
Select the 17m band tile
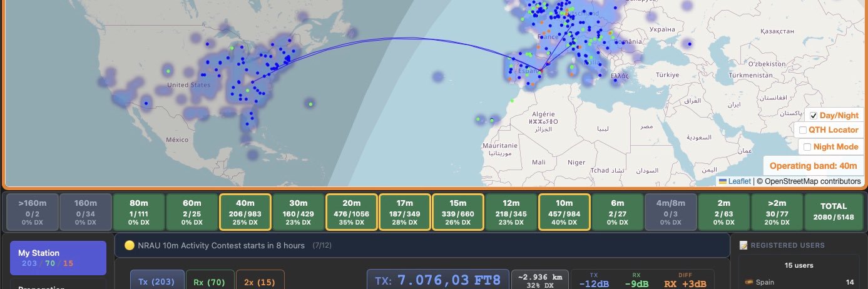pyautogui.click(x=404, y=213)
